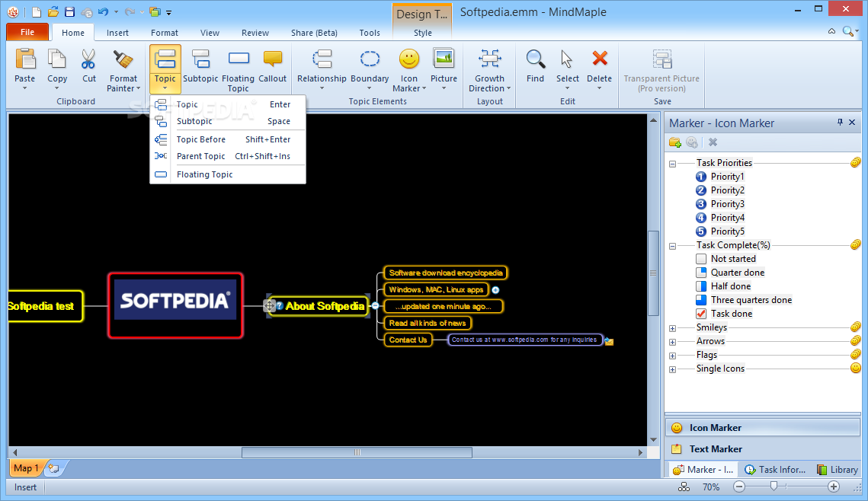Expand the Flags group
Image resolution: width=868 pixels, height=501 pixels.
click(x=673, y=356)
